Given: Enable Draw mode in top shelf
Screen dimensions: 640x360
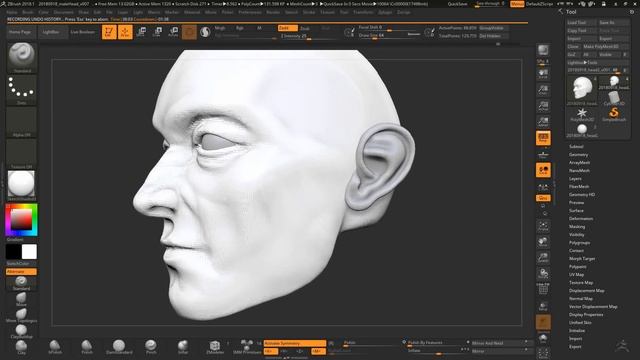Looking at the screenshot, I should coord(125,32).
